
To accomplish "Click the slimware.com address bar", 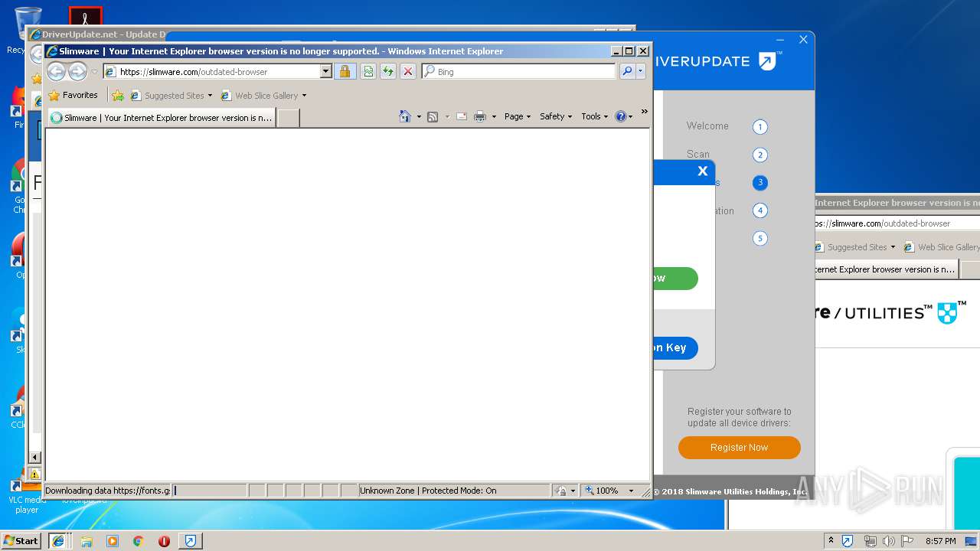I will tap(211, 71).
